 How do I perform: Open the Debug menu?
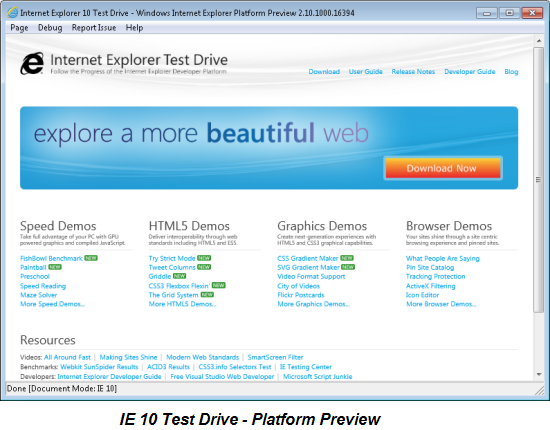[x=50, y=28]
